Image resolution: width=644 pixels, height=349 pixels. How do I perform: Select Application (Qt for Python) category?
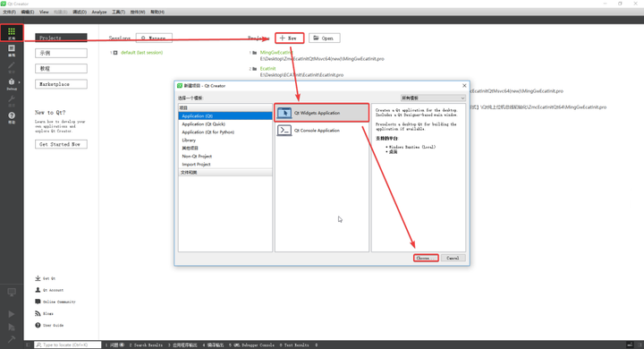tap(225, 132)
